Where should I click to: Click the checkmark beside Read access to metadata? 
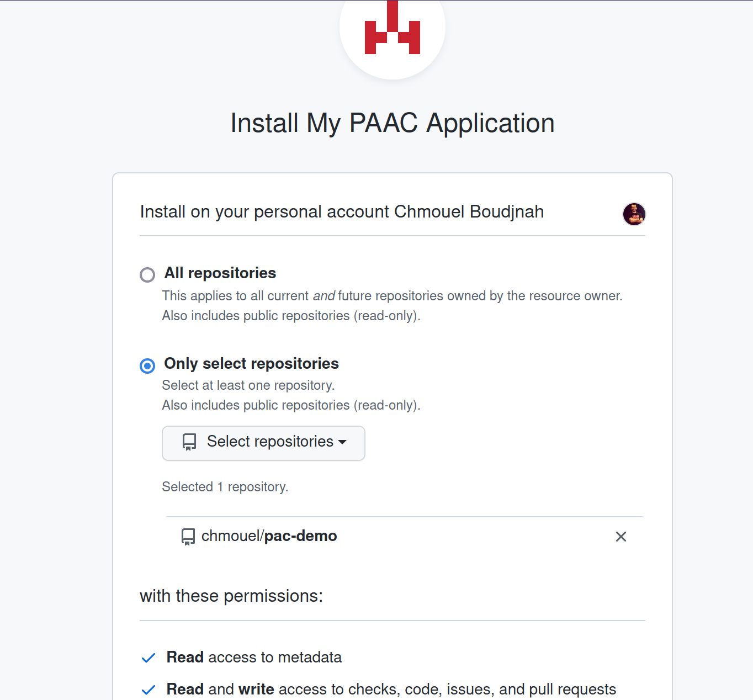coord(148,657)
